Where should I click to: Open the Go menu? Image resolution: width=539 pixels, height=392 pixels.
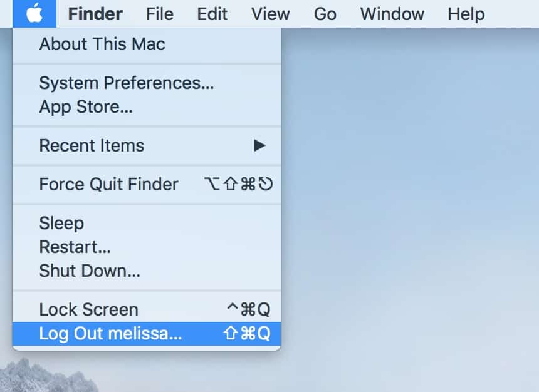coord(325,14)
